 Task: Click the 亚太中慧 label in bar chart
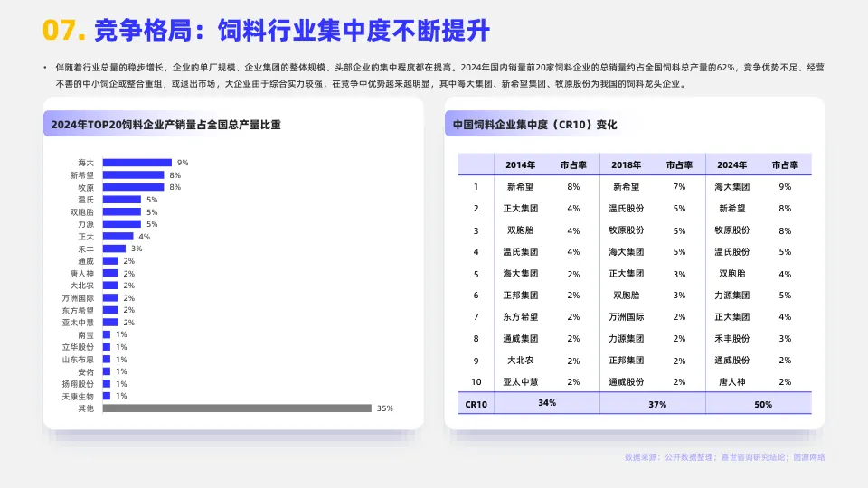pyautogui.click(x=78, y=323)
